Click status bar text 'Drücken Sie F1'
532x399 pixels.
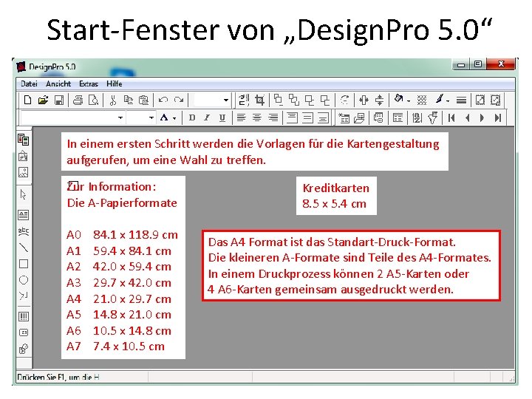point(58,377)
